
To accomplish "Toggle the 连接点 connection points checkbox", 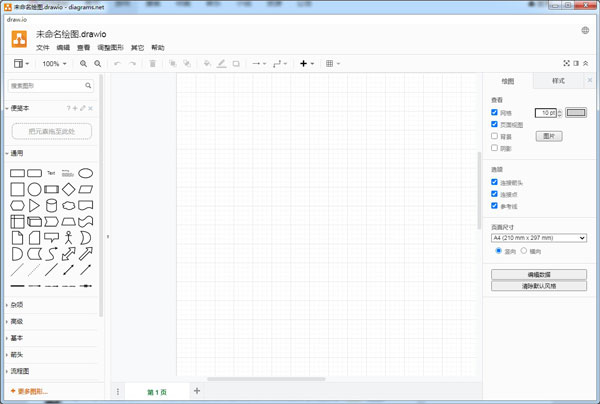I will [494, 194].
